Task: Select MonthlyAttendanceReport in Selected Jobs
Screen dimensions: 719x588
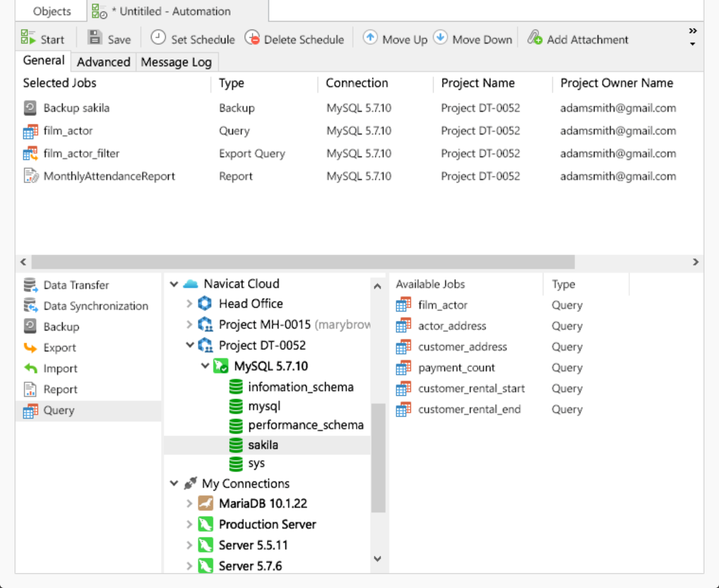Action: [109, 176]
